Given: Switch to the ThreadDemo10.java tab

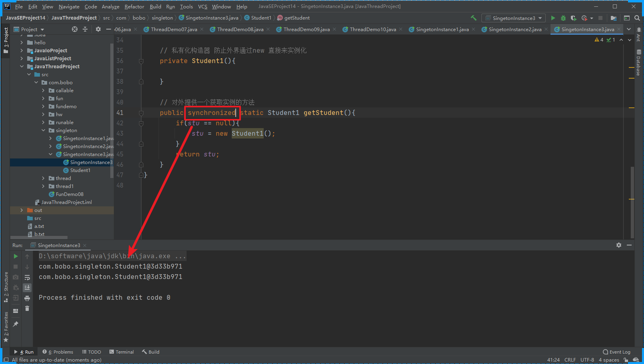Looking at the screenshot, I should (373, 29).
